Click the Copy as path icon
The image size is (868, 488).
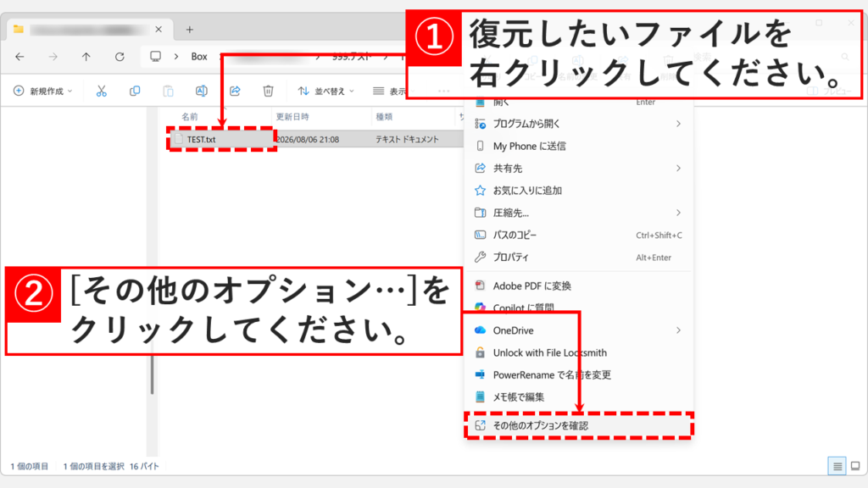480,236
